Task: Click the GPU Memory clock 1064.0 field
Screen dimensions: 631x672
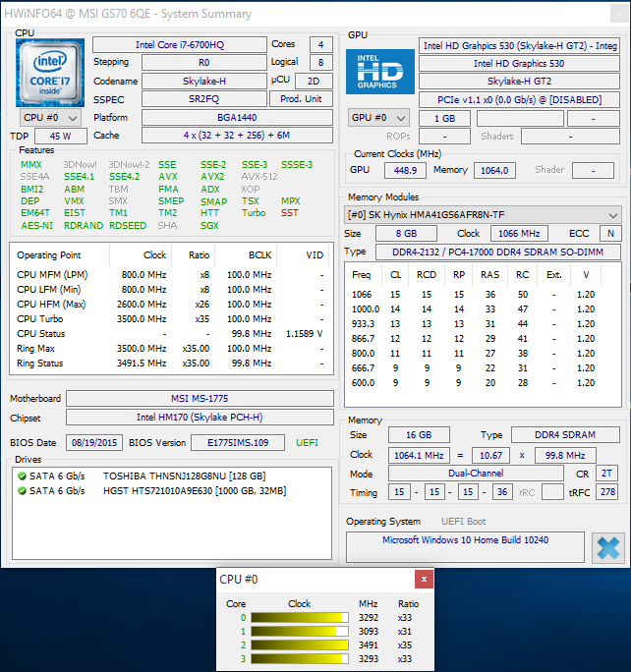Action: 494,170
